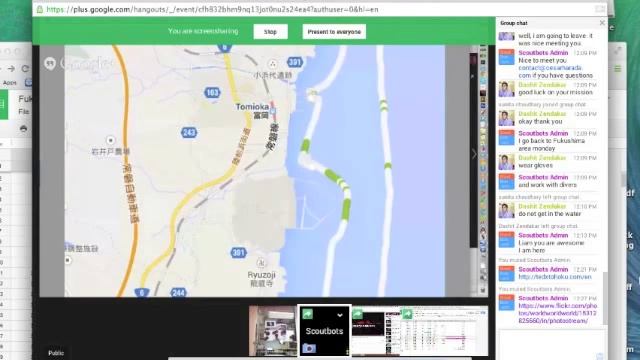Open the contact@cesarharada.com email link in chat

(x=550, y=71)
